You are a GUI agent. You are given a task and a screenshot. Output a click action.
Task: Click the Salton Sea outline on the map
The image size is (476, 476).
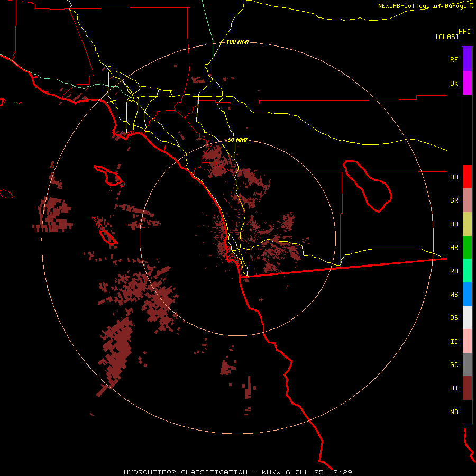point(368,186)
